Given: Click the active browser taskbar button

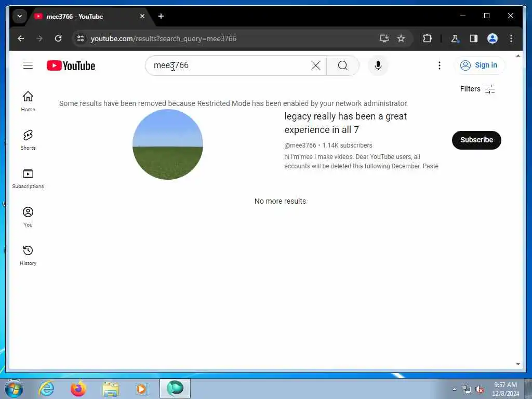Looking at the screenshot, I should pyautogui.click(x=175, y=389).
